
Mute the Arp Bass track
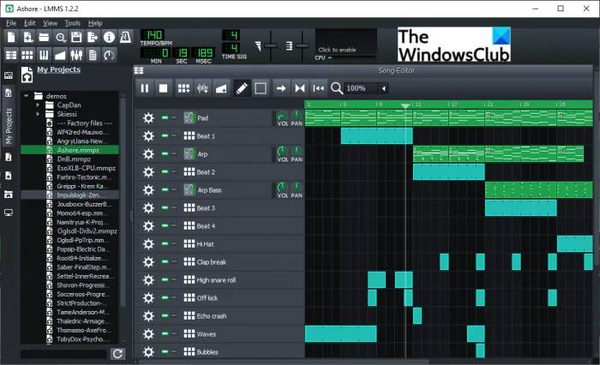[x=165, y=189]
